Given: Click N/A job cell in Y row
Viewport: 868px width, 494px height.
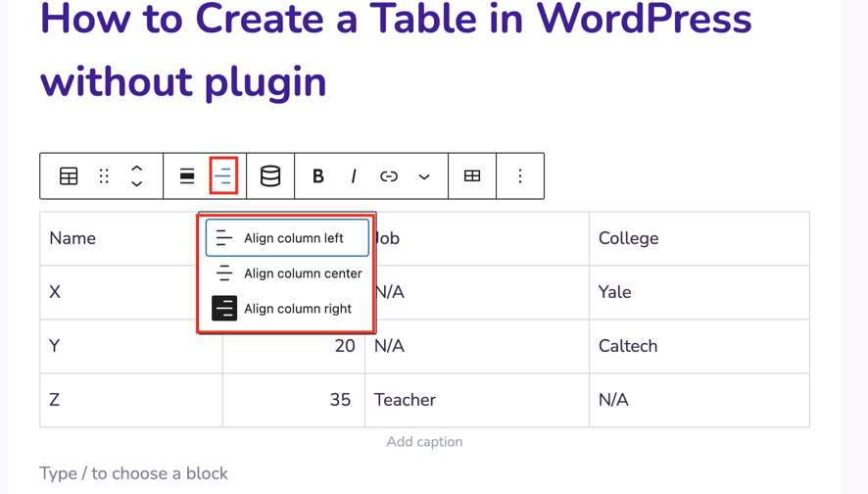Looking at the screenshot, I should coord(477,346).
